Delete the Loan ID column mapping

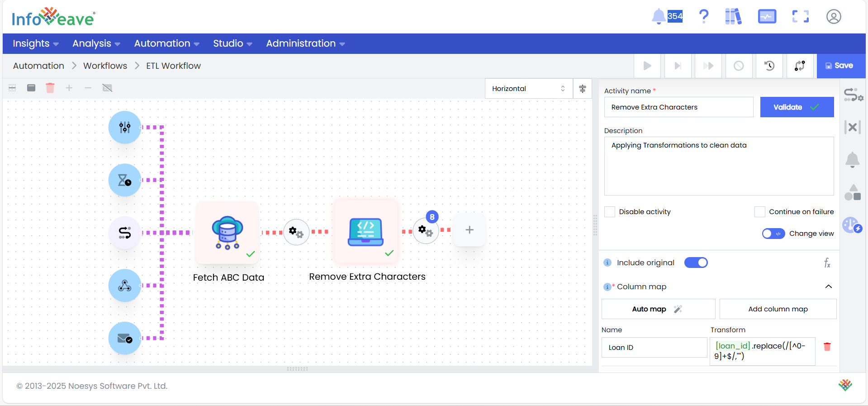[x=827, y=347]
